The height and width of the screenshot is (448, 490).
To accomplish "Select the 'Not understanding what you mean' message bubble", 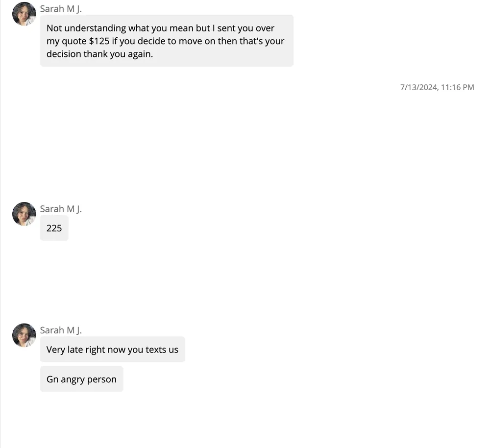I will click(167, 41).
